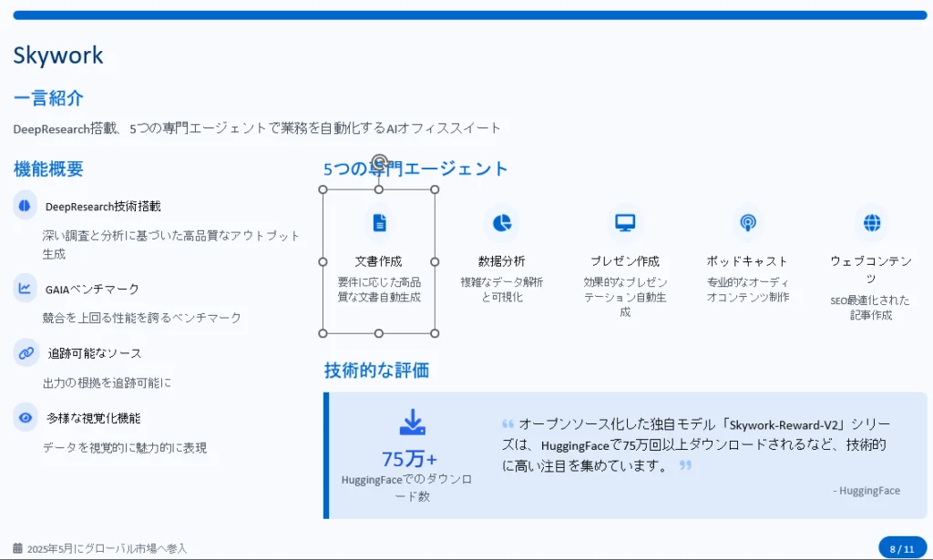The image size is (933, 560).
Task: Click 2025年5月にグローバル市場へ参入 footer text
Action: pos(108,549)
